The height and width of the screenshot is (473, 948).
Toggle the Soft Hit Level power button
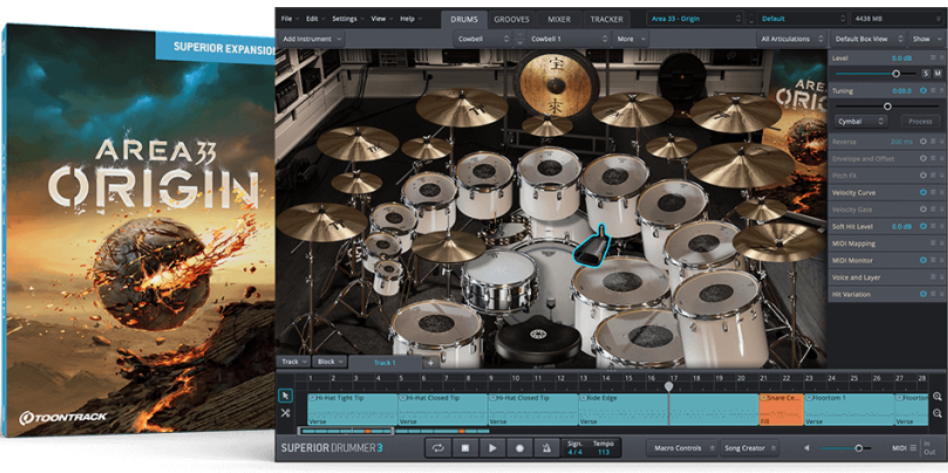tap(923, 226)
